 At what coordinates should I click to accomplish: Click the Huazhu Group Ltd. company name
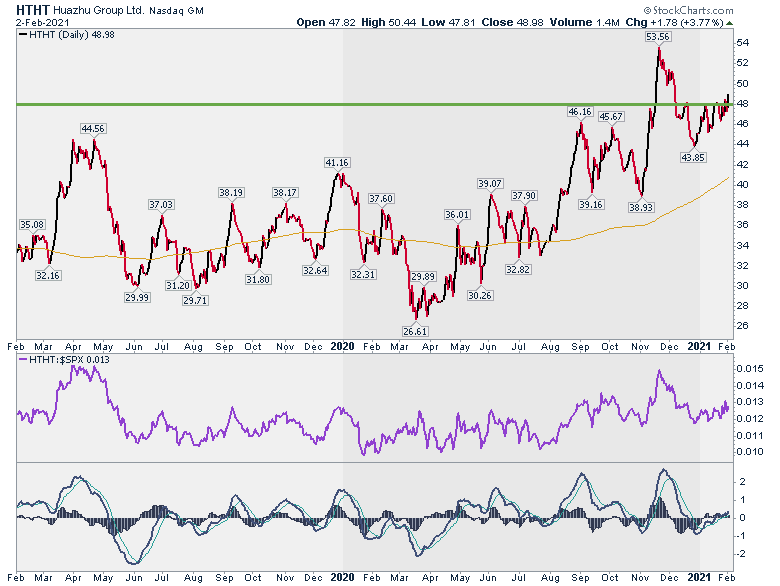98,10
